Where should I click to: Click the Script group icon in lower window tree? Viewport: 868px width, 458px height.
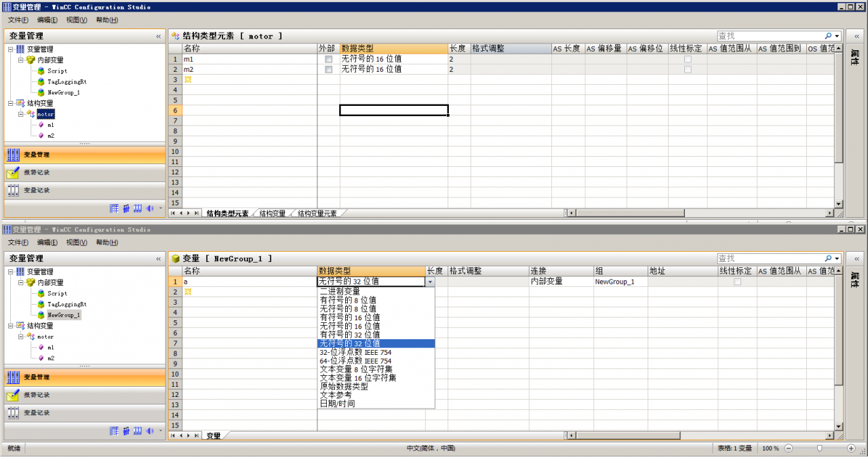click(x=41, y=293)
